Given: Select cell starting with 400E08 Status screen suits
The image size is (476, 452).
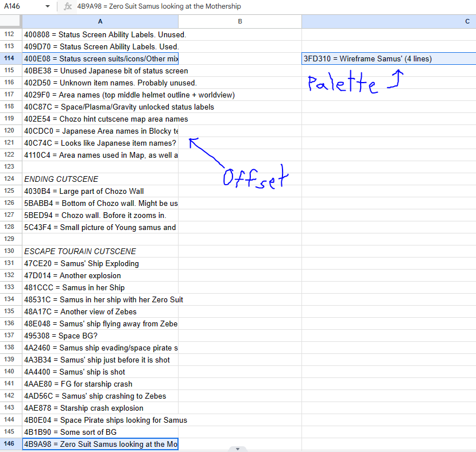Looking at the screenshot, I should pos(100,59).
